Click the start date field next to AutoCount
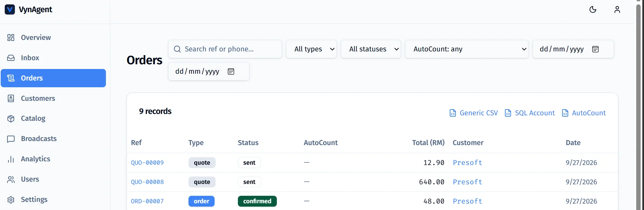This screenshot has height=210, width=644. pyautogui.click(x=573, y=49)
